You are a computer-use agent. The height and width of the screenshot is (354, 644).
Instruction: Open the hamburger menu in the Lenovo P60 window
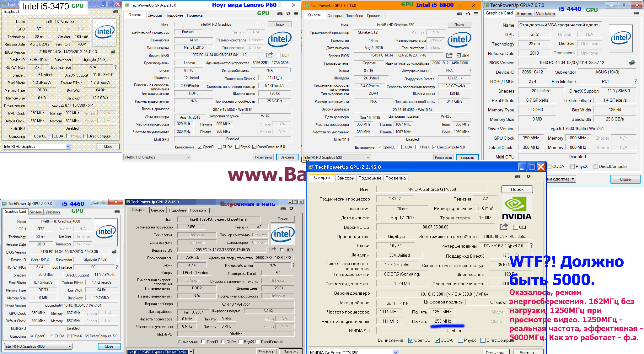click(296, 13)
